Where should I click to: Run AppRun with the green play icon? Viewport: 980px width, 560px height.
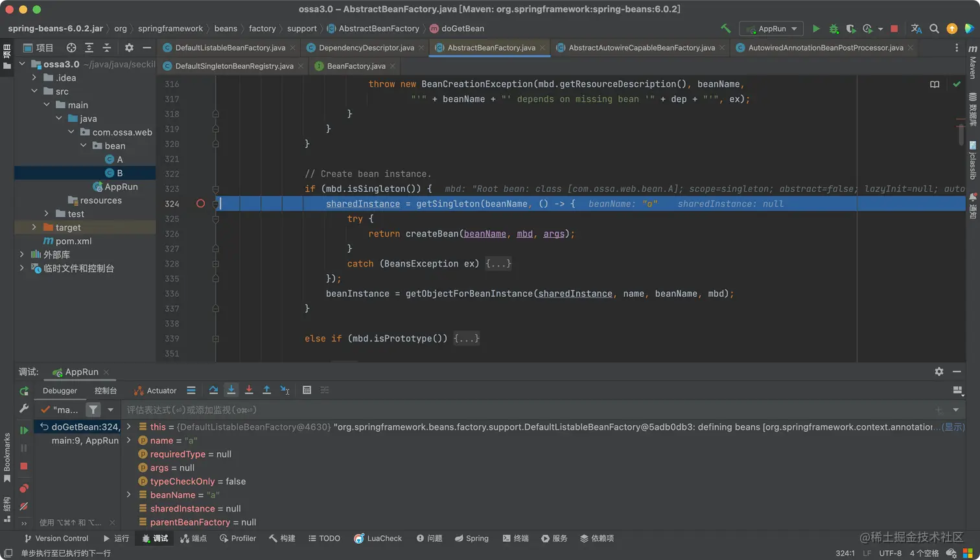pyautogui.click(x=816, y=29)
